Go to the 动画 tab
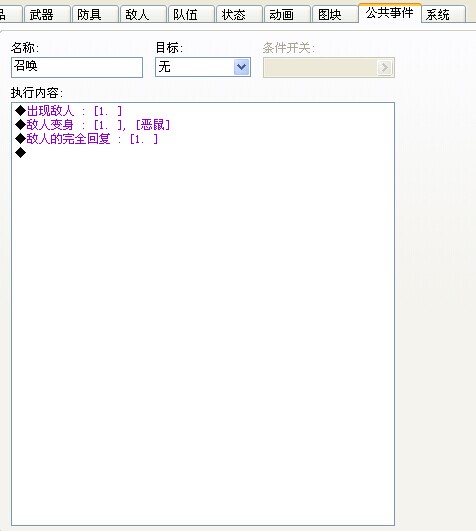 [287, 15]
